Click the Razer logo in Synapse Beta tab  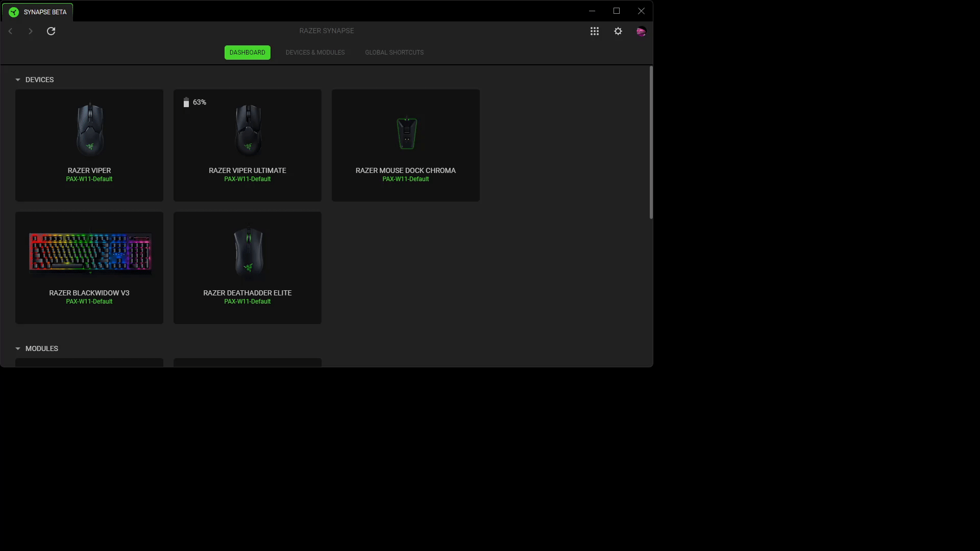pyautogui.click(x=14, y=12)
